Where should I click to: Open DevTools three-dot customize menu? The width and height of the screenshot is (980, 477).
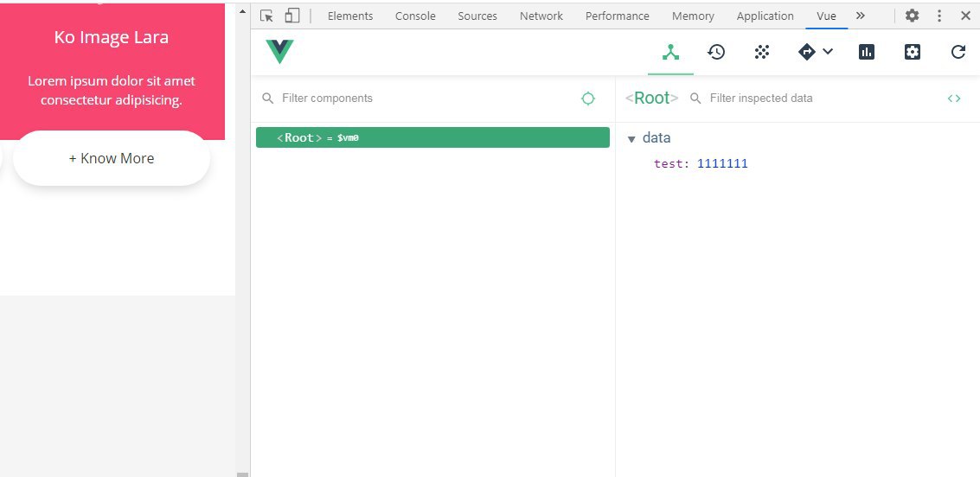point(938,16)
